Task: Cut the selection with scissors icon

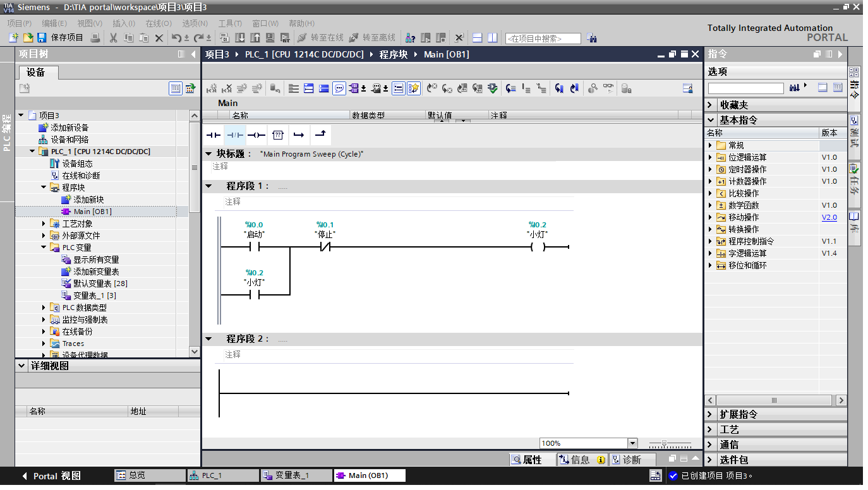Action: (x=113, y=38)
